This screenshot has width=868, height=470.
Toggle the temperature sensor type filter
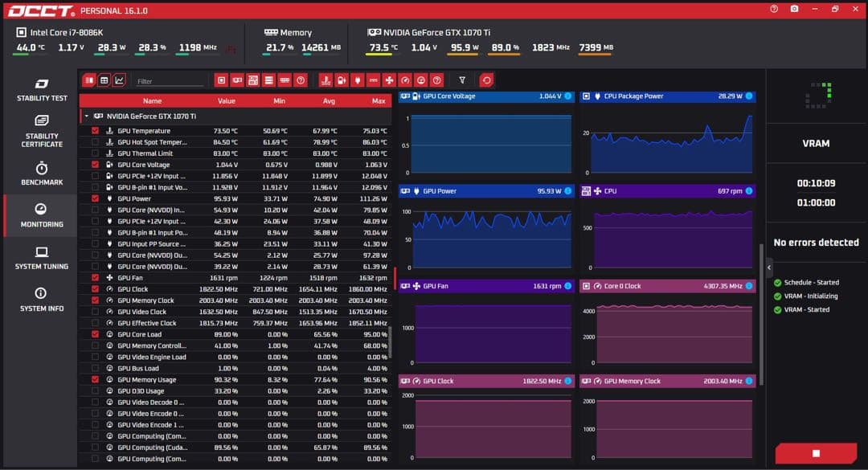[326, 80]
